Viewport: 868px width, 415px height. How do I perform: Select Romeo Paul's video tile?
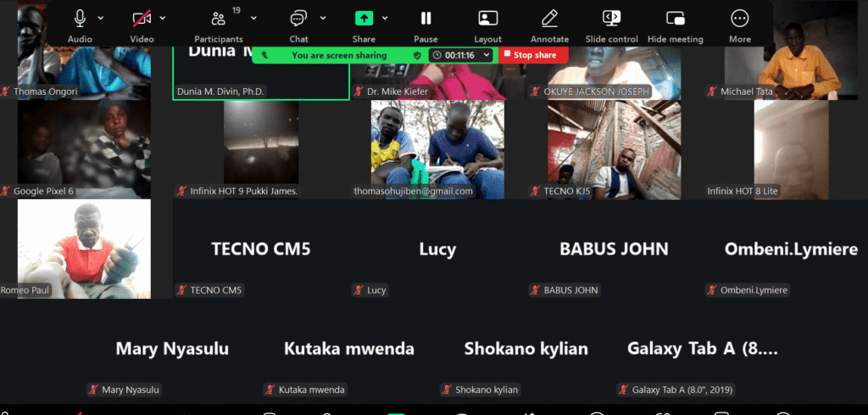[84, 249]
